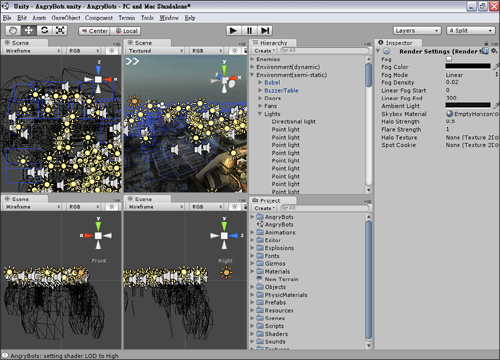
Task: Pick Fog Color with eyedropper
Action: click(x=496, y=66)
